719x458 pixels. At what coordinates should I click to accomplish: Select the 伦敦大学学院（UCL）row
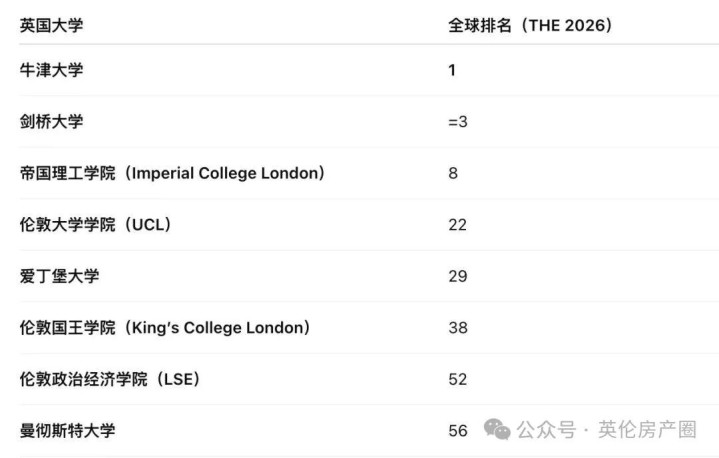95,224
